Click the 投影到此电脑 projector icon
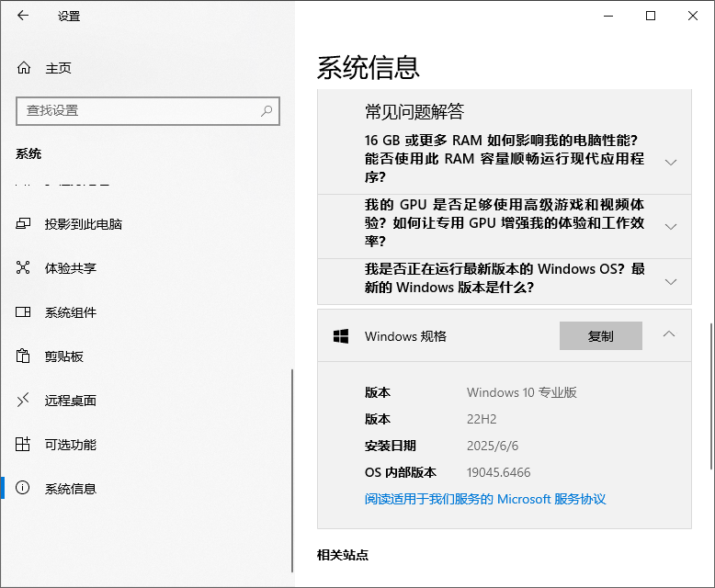This screenshot has height=588, width=715. pos(23,224)
